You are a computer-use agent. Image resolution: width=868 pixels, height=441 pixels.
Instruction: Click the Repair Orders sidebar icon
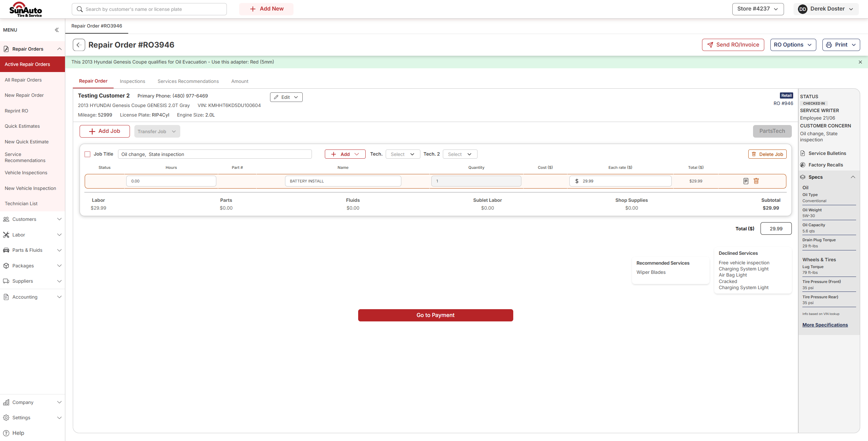[x=6, y=49]
